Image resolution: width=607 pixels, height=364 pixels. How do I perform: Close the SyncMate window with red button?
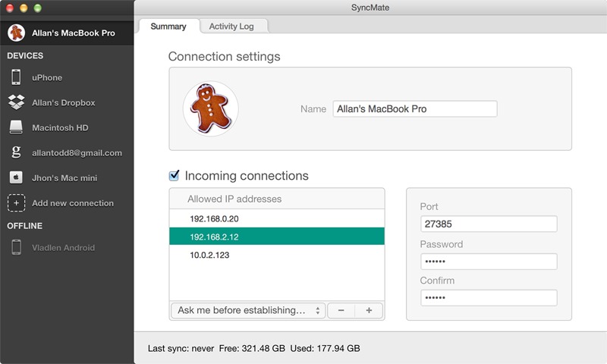[10, 8]
